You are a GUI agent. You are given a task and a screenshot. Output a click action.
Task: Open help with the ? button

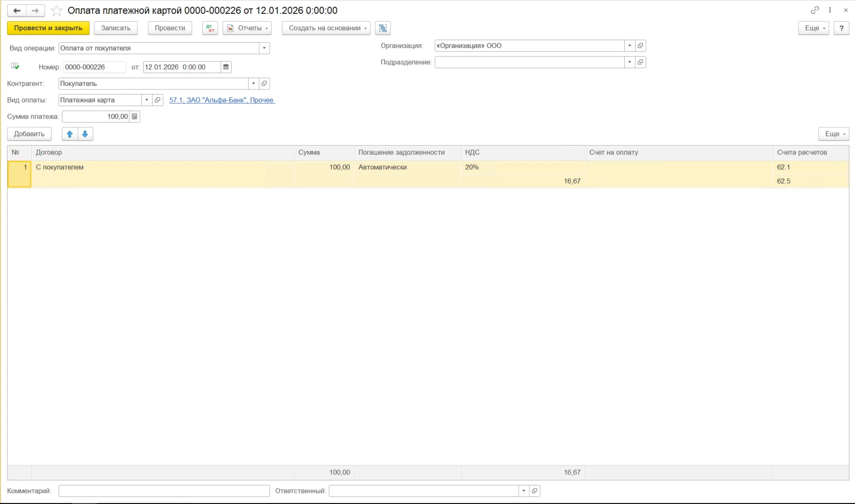(842, 28)
